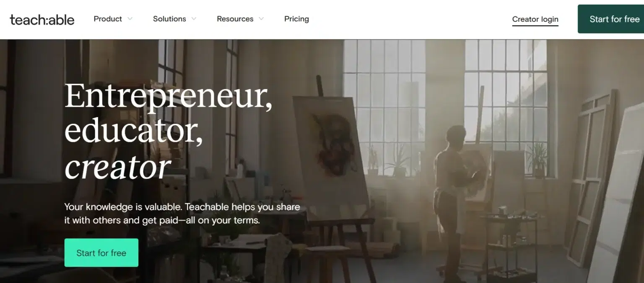
Task: Expand the chevron next to Product
Action: click(x=130, y=19)
